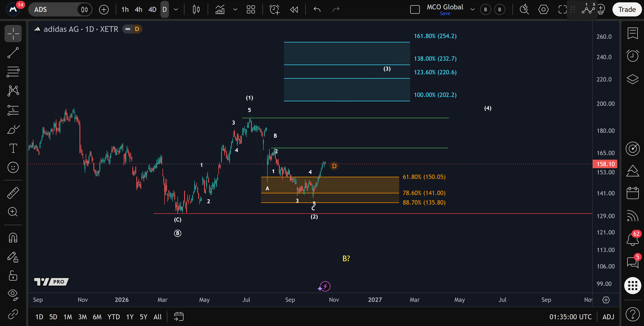Click the orange D dividend marker
The width and height of the screenshot is (644, 326).
(334, 166)
